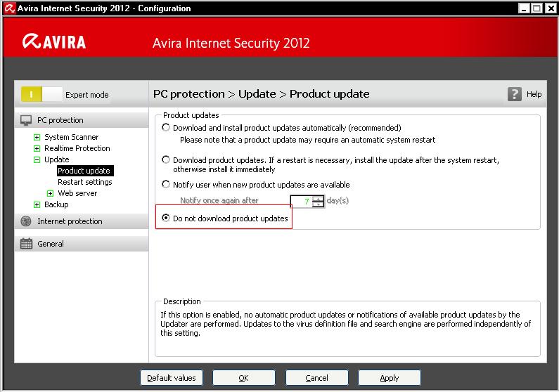
Task: Select Notify user when updates available
Action: pos(166,185)
